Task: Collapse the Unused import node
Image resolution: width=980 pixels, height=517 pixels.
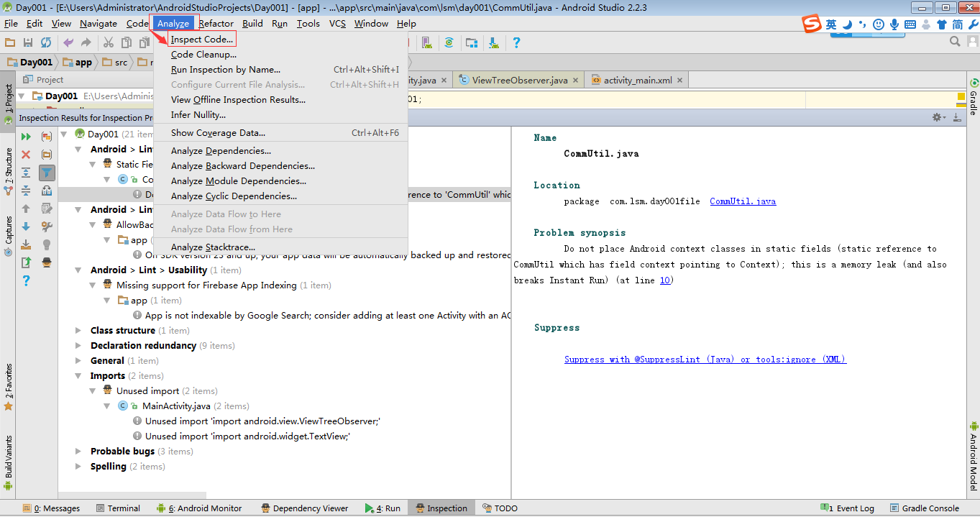Action: (93, 391)
